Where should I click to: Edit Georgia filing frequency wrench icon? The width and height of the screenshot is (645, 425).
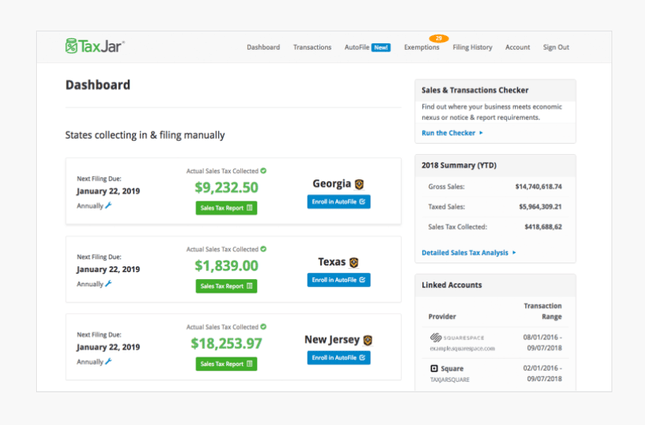109,205
